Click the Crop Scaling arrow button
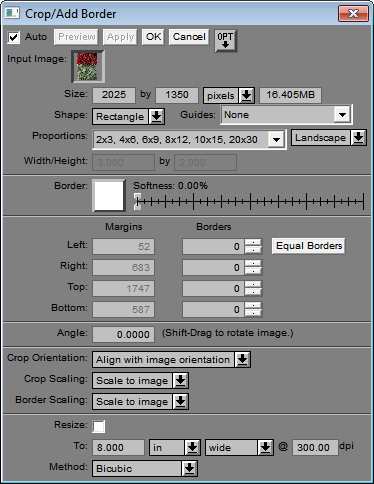Screen dimensions: 374x484 [x=180, y=380]
